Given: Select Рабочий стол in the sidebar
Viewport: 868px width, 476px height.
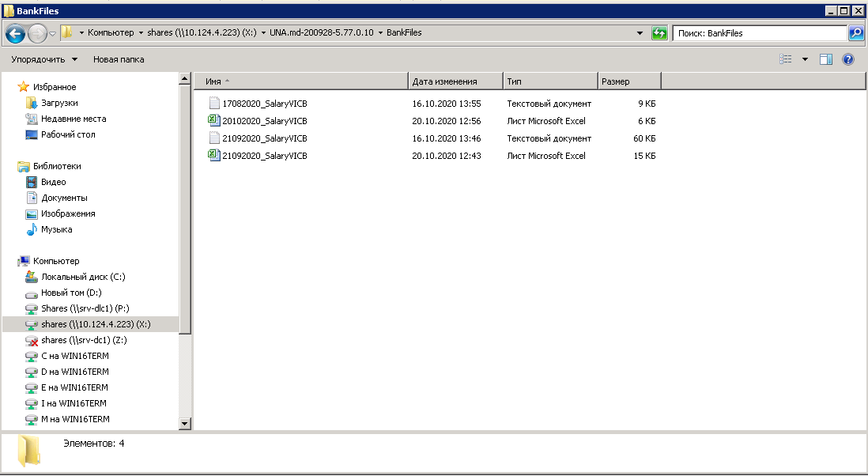Looking at the screenshot, I should (x=68, y=134).
